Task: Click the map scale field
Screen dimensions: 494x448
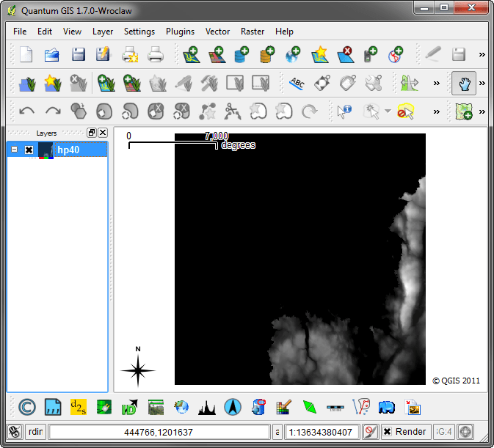Action: pyautogui.click(x=321, y=432)
